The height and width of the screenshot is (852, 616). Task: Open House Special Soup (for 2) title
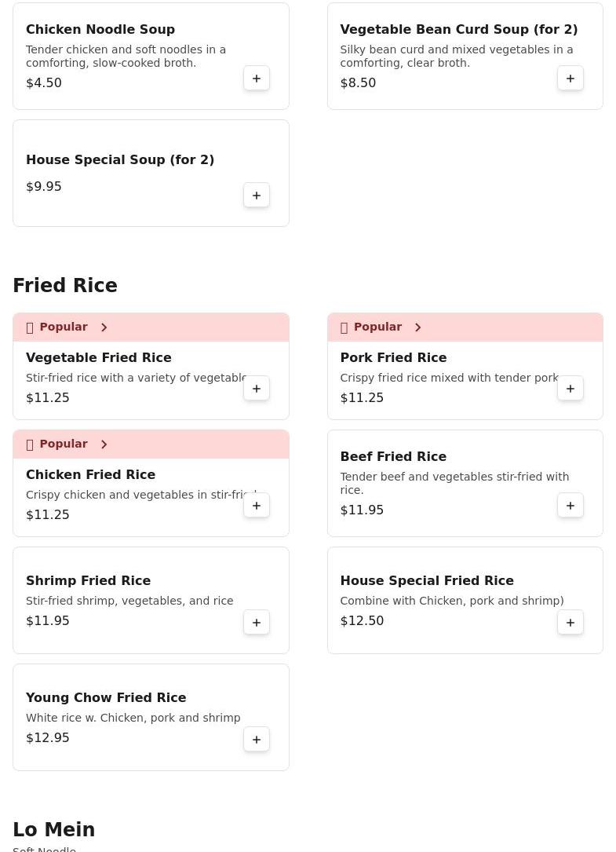pyautogui.click(x=120, y=160)
